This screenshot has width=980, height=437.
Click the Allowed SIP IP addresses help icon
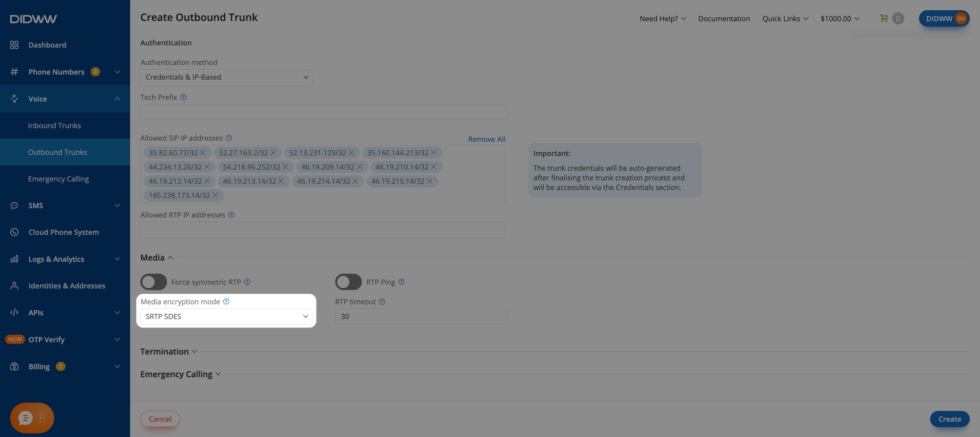229,138
